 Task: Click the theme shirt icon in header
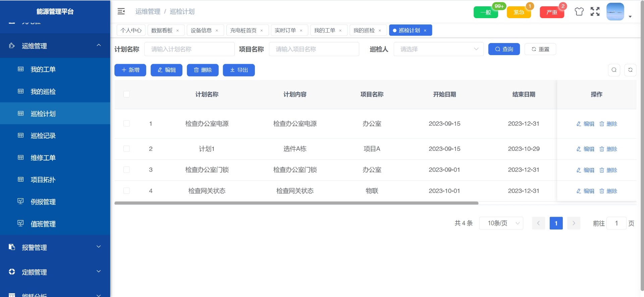pos(579,11)
